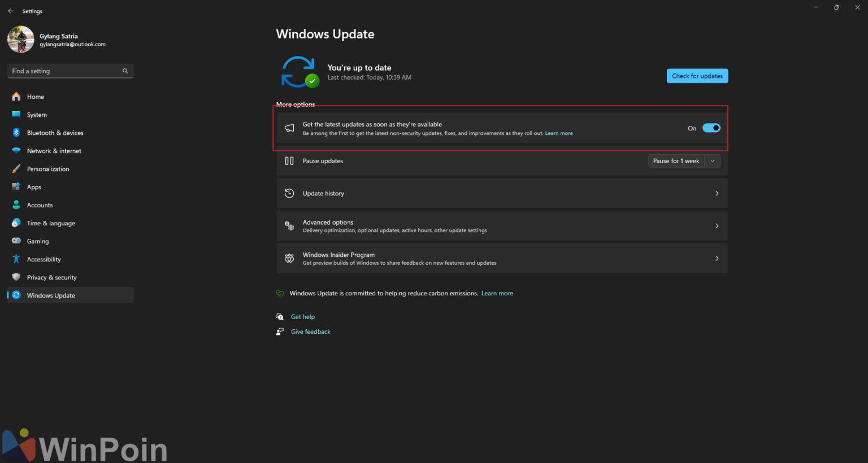Click the Personalization paintbrush icon
Viewport: 868px width, 463px height.
(16, 169)
